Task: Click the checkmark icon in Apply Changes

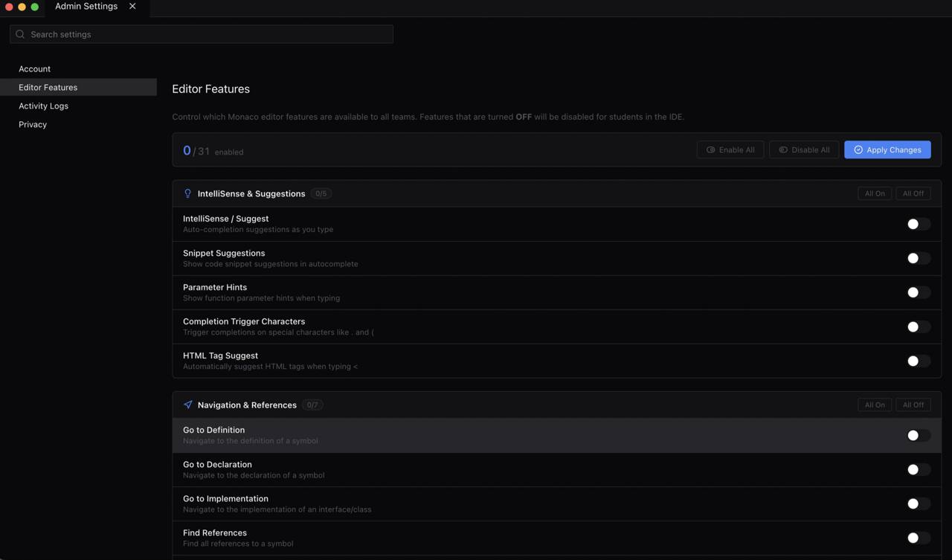Action: pyautogui.click(x=858, y=150)
